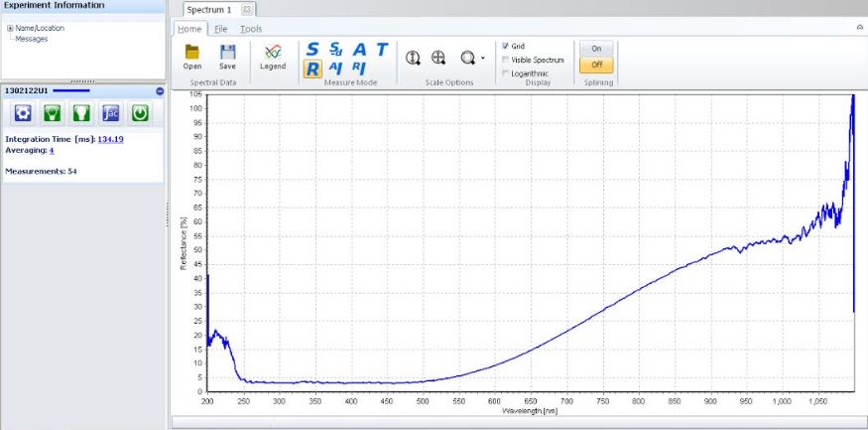Image resolution: width=868 pixels, height=430 pixels.
Task: Click the green power icon for the spectrometer
Action: (x=141, y=113)
